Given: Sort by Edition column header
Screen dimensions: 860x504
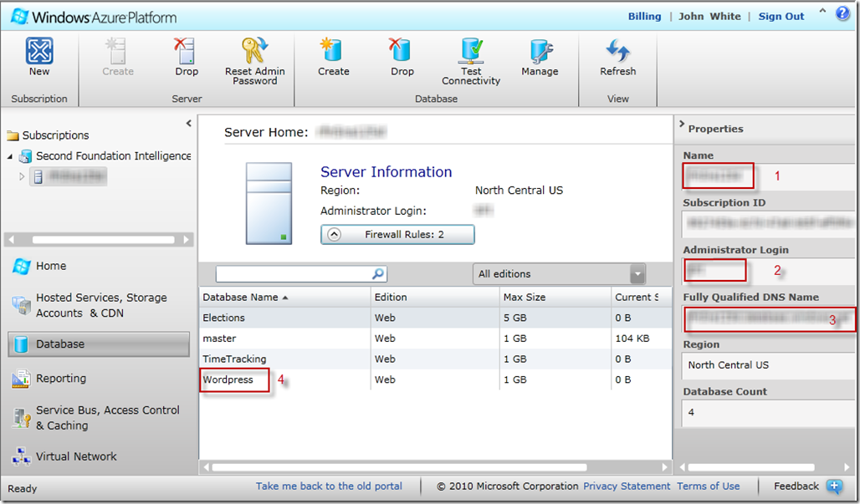Looking at the screenshot, I should point(435,297).
